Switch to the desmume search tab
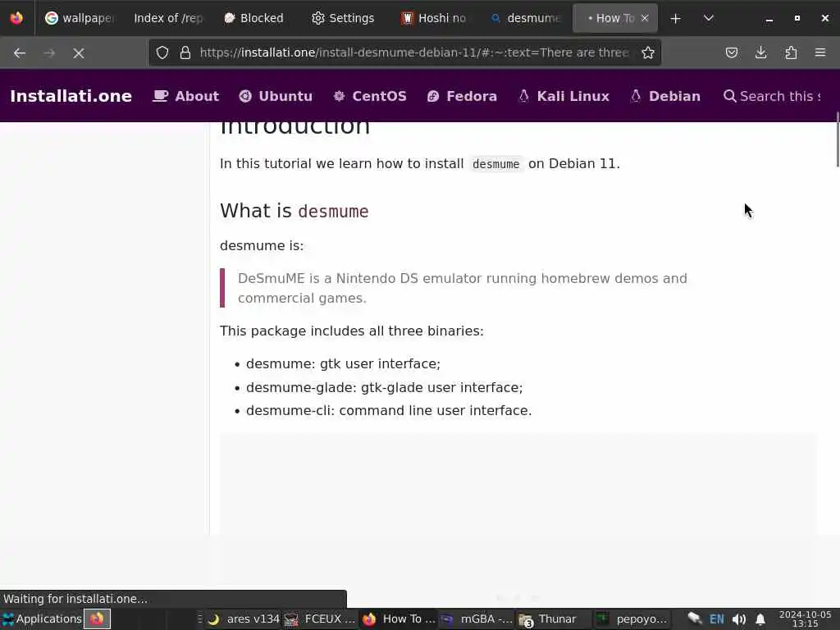The height and width of the screenshot is (630, 840). pos(525,18)
